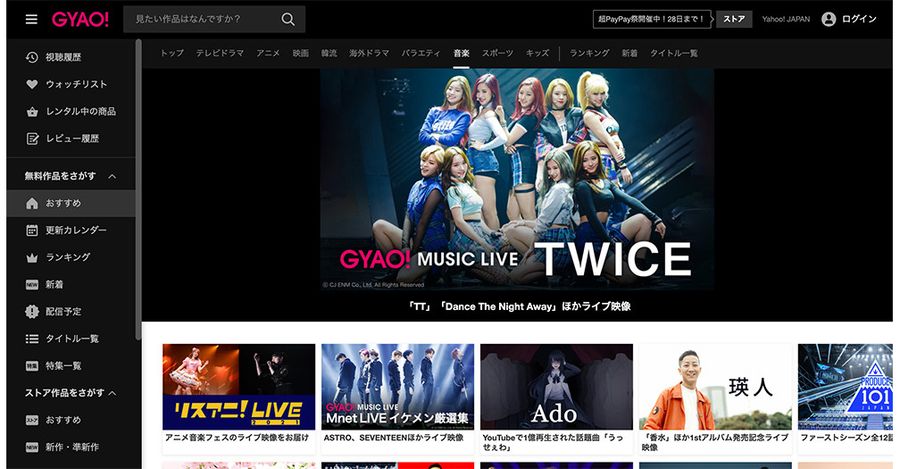This screenshot has width=900, height=469.
Task: Open the リスアニ! LIVE thumbnail
Action: [239, 387]
